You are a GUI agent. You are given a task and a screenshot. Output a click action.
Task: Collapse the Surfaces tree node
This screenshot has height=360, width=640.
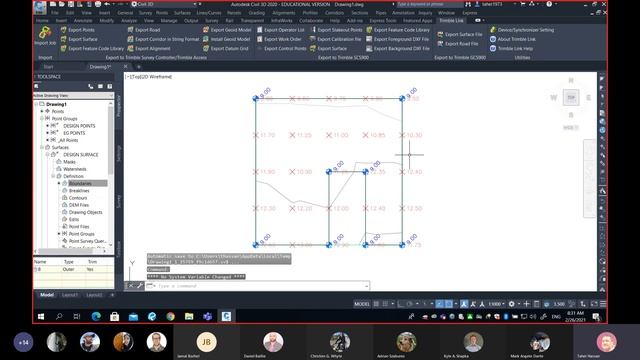[42, 147]
